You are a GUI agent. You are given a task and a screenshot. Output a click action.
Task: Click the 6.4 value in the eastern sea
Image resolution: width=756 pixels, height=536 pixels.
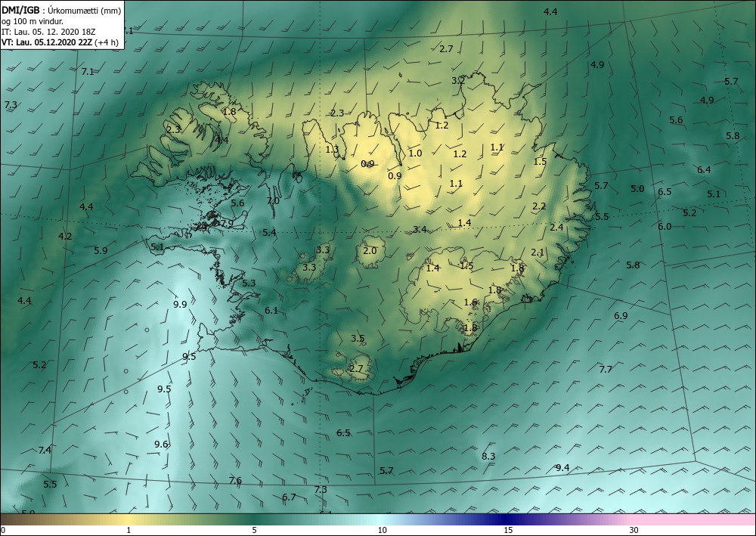click(704, 169)
